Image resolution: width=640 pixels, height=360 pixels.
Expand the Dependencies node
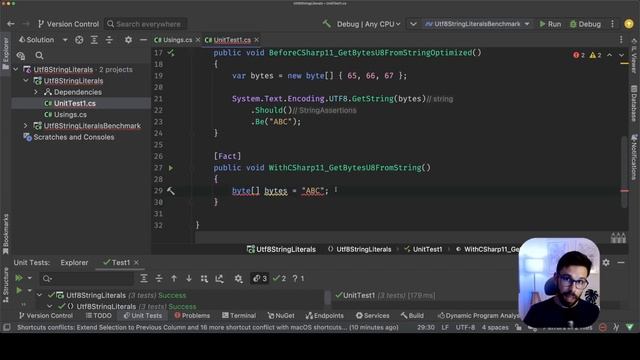(36, 92)
